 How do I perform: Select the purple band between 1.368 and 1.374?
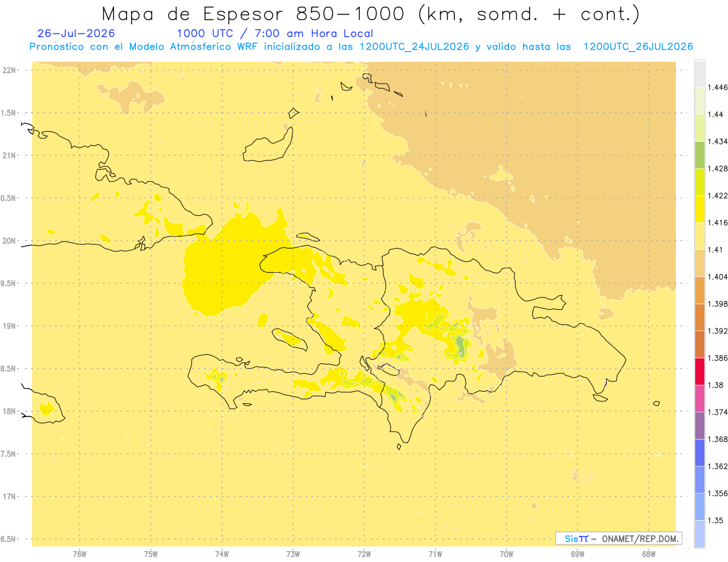pos(699,425)
